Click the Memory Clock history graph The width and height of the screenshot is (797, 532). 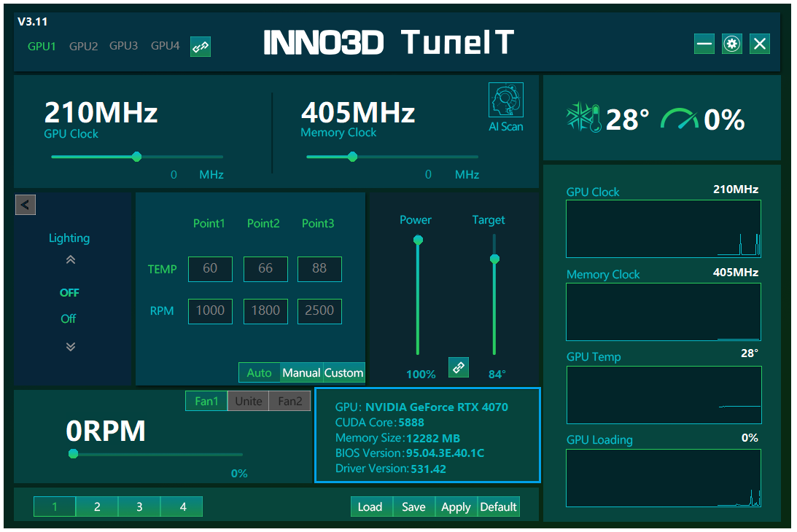point(664,312)
